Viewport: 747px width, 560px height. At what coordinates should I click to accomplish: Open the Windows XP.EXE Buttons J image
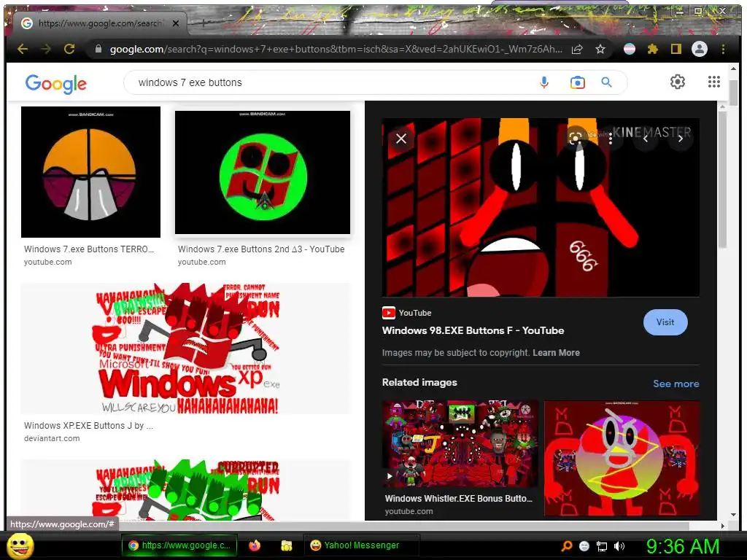(x=186, y=349)
